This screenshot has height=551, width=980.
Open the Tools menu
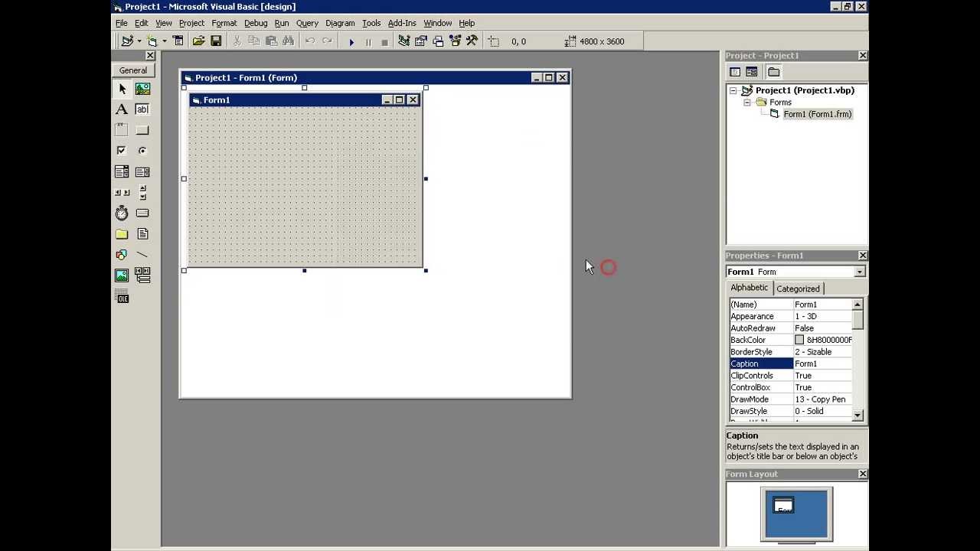tap(371, 23)
